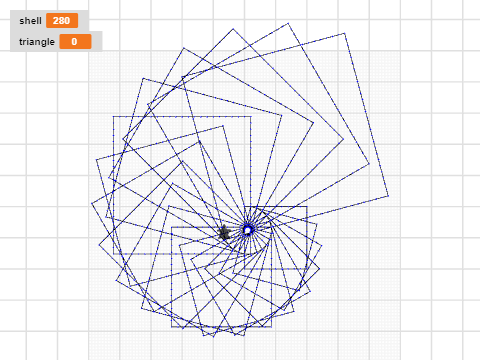Select the shell variable monitor label
The image size is (480, 360).
(30, 21)
